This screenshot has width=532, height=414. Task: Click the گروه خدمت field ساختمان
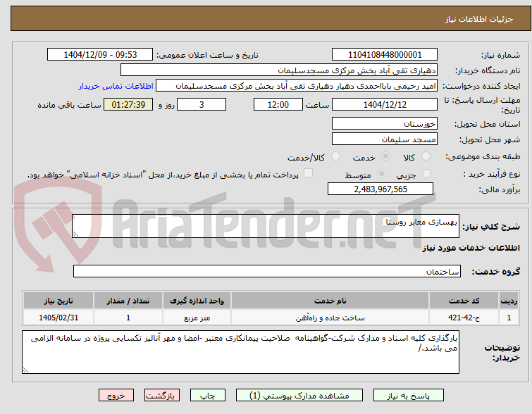(x=266, y=271)
